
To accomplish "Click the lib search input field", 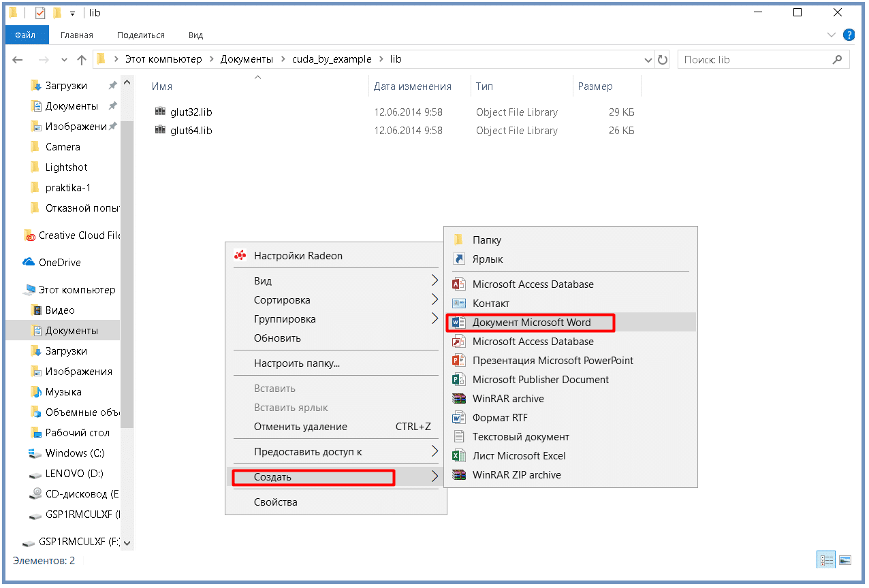I will click(x=755, y=60).
